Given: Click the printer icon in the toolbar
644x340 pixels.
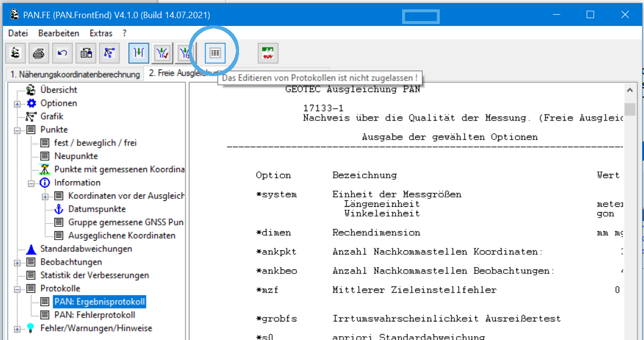Looking at the screenshot, I should click(39, 53).
